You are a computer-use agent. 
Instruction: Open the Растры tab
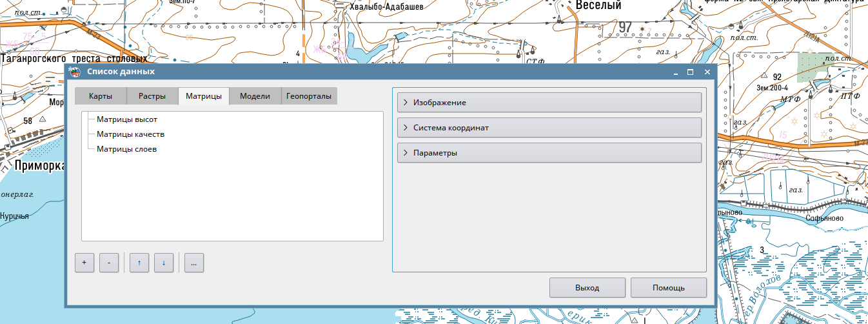(152, 96)
